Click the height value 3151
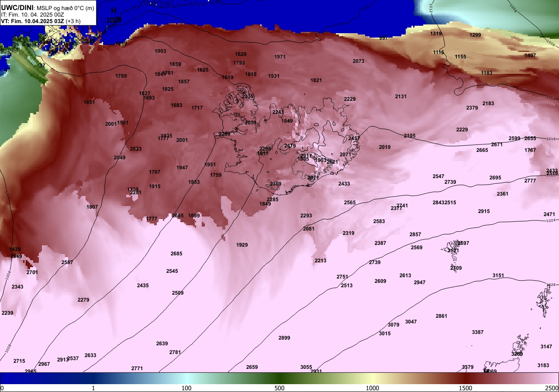Screen dimensions: 559x392 coord(498,275)
